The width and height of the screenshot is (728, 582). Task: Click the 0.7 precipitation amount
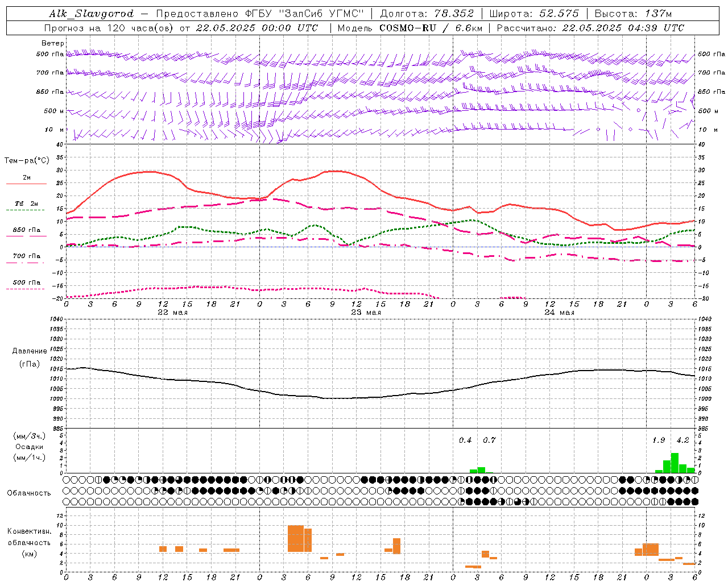click(x=489, y=440)
